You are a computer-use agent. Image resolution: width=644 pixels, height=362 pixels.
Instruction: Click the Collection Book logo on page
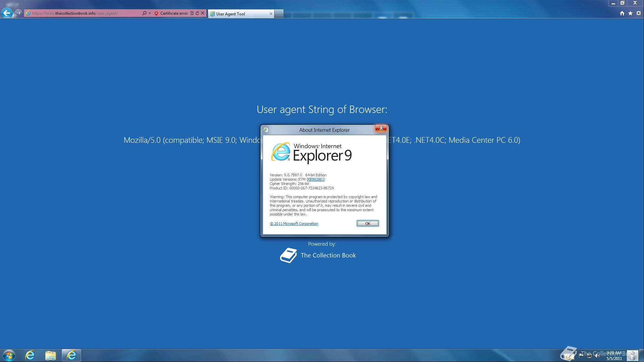(x=288, y=255)
